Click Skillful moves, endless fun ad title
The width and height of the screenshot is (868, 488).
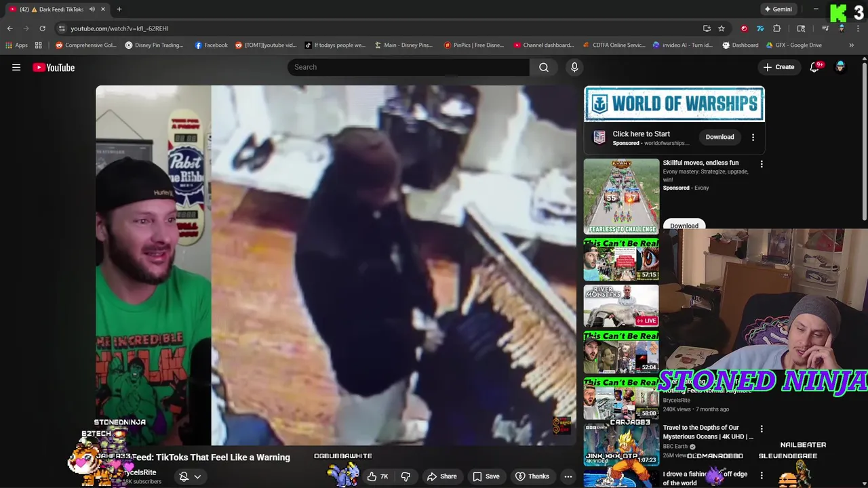701,163
